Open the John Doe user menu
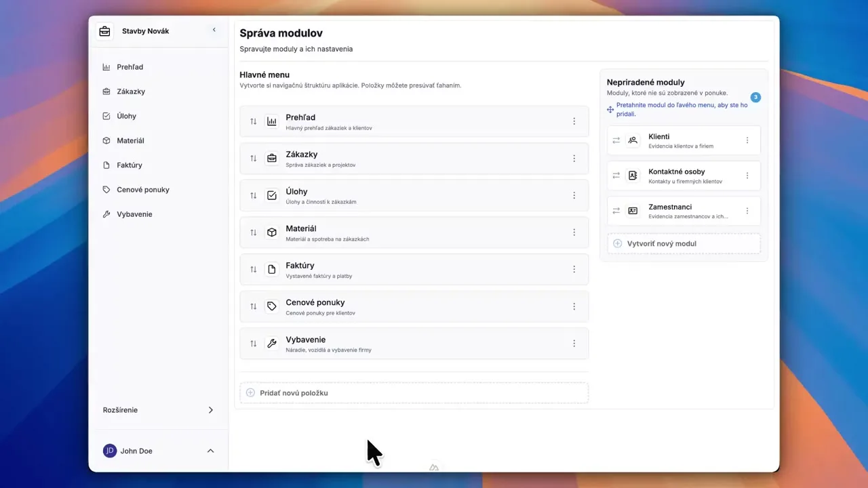 [x=210, y=451]
